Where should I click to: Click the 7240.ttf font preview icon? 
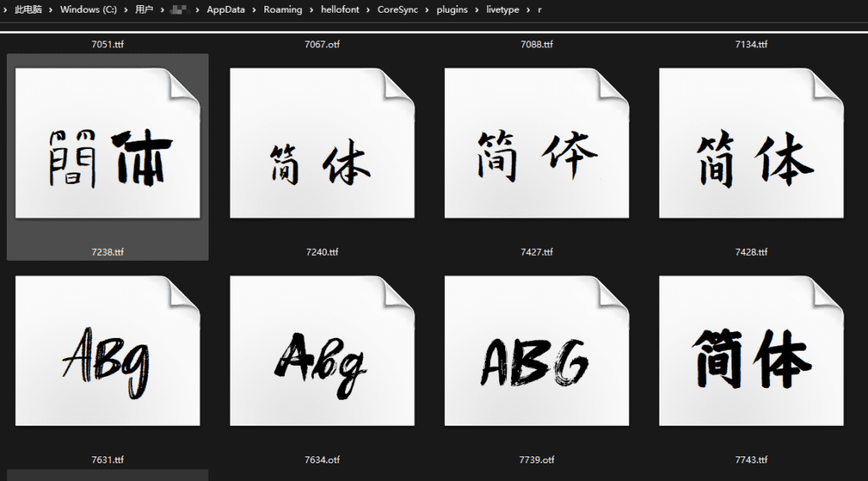click(322, 144)
